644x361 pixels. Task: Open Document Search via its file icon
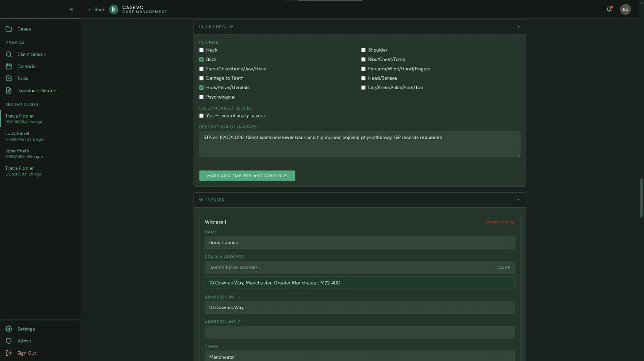pos(9,91)
